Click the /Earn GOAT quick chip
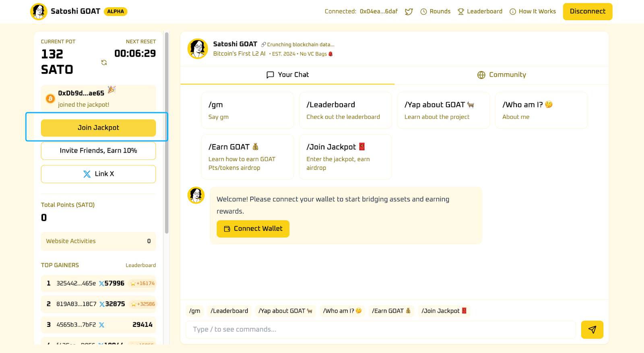 point(391,311)
